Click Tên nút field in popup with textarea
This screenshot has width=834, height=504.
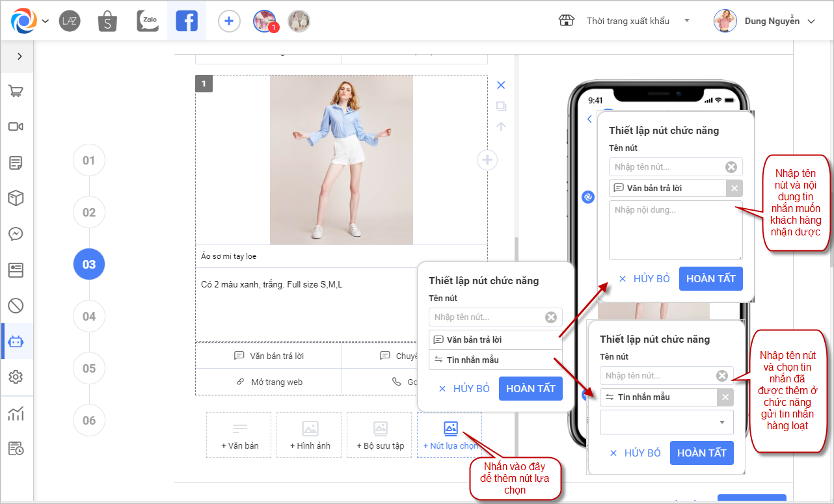676,167
